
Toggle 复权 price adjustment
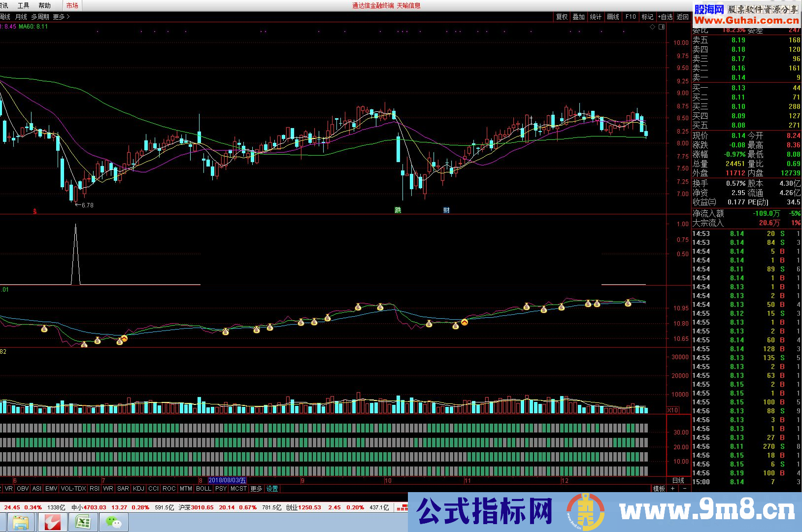[x=561, y=16]
